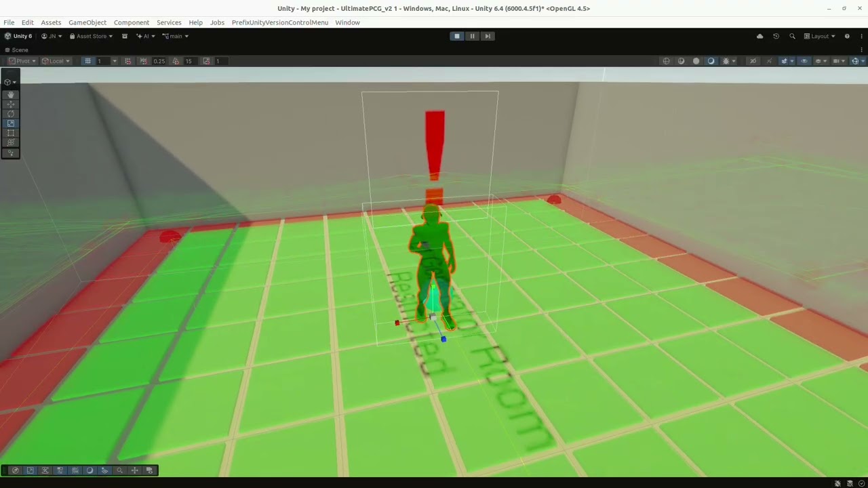868x488 pixels.
Task: Open the JN account dropdown
Action: [52, 36]
